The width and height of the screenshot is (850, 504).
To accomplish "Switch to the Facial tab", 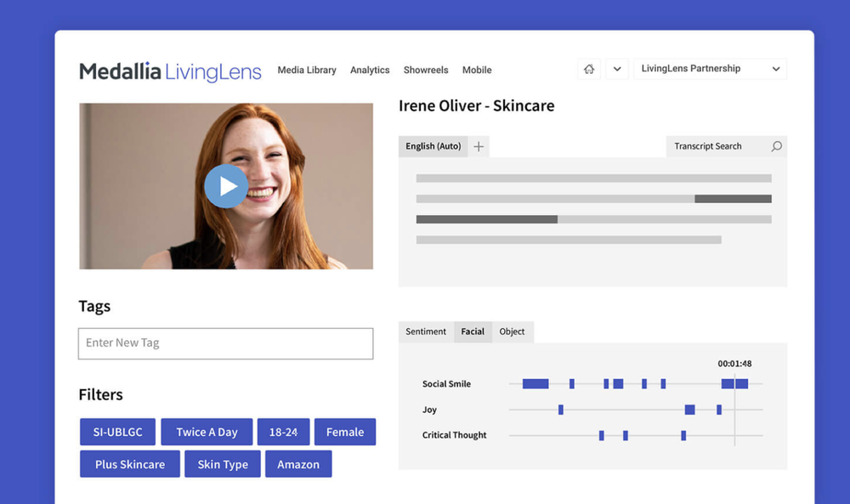I will click(473, 331).
